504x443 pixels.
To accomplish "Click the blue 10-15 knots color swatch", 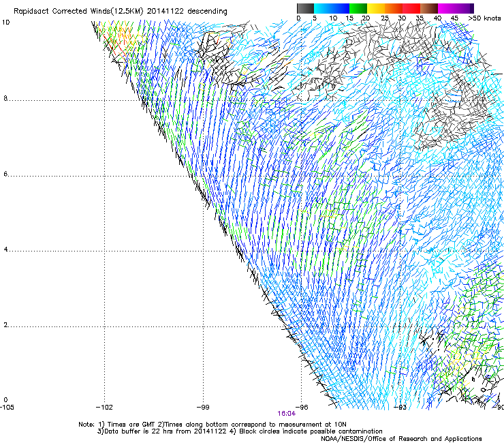I will tap(341, 8).
